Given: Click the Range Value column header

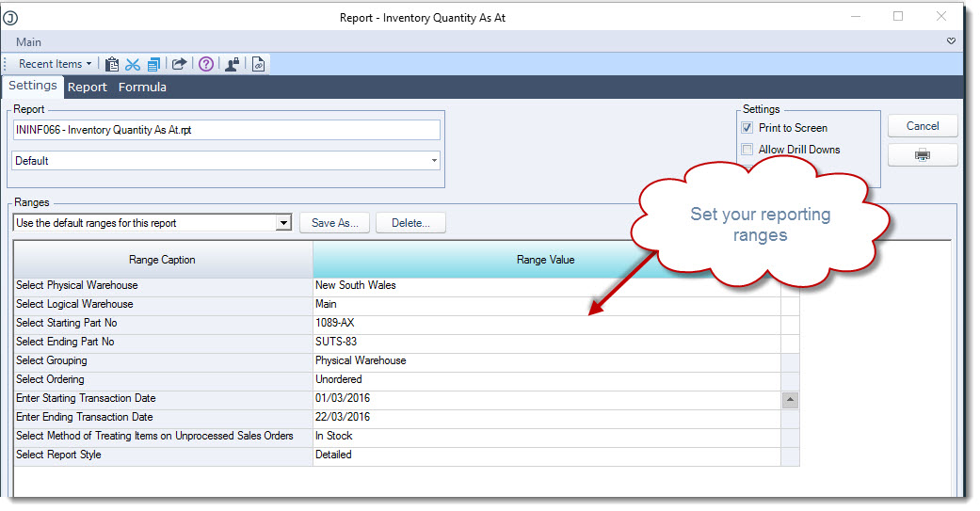Looking at the screenshot, I should click(546, 260).
